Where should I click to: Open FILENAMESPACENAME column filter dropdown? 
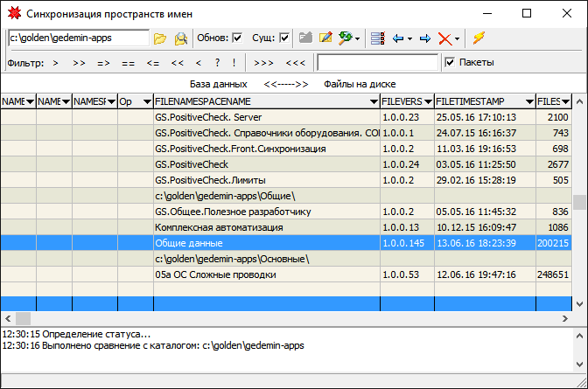[374, 102]
